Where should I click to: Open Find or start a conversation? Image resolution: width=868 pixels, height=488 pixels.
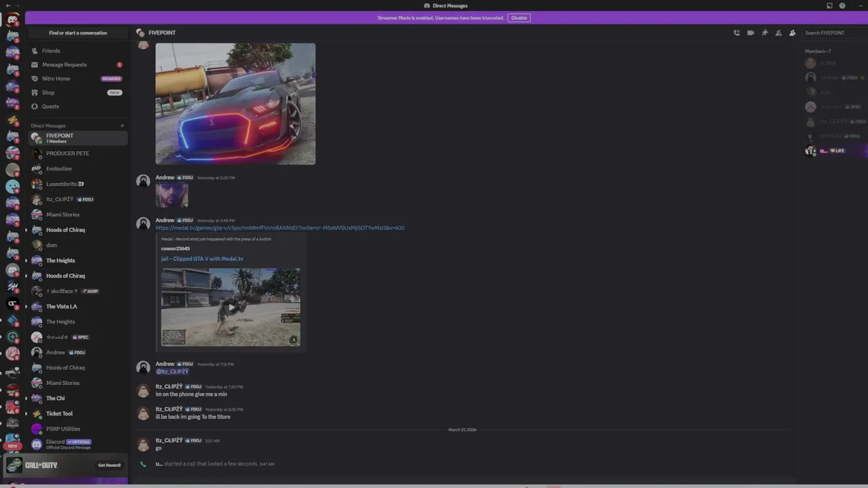click(78, 33)
